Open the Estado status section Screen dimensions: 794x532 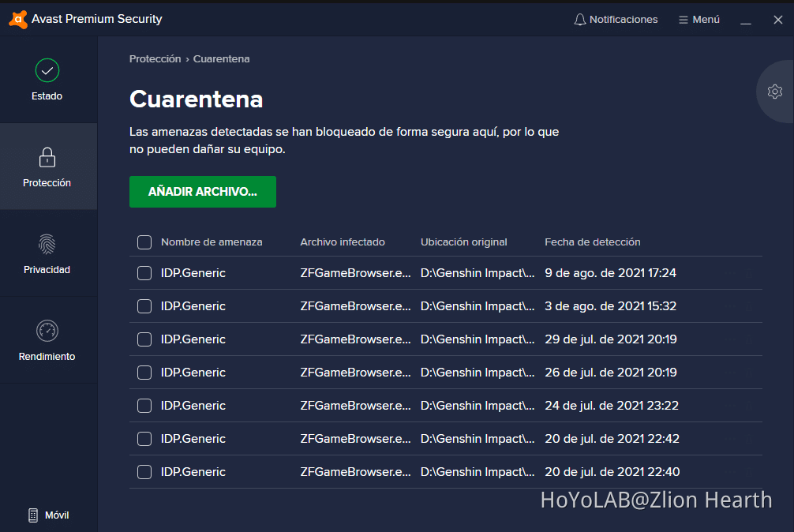[47, 80]
